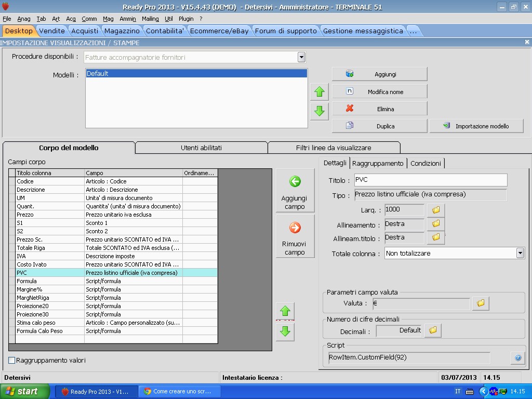The width and height of the screenshot is (532, 399).
Task: Open the File menu
Action: [7, 19]
